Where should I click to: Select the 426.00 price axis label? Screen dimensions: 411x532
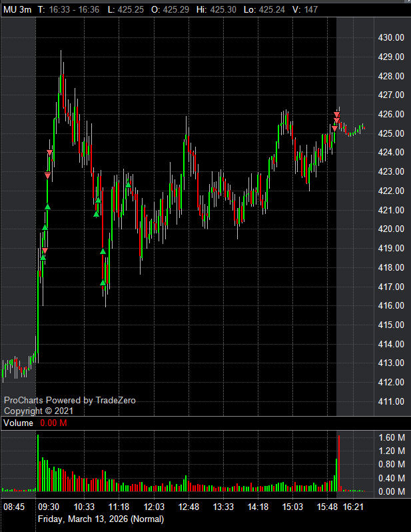(391, 114)
